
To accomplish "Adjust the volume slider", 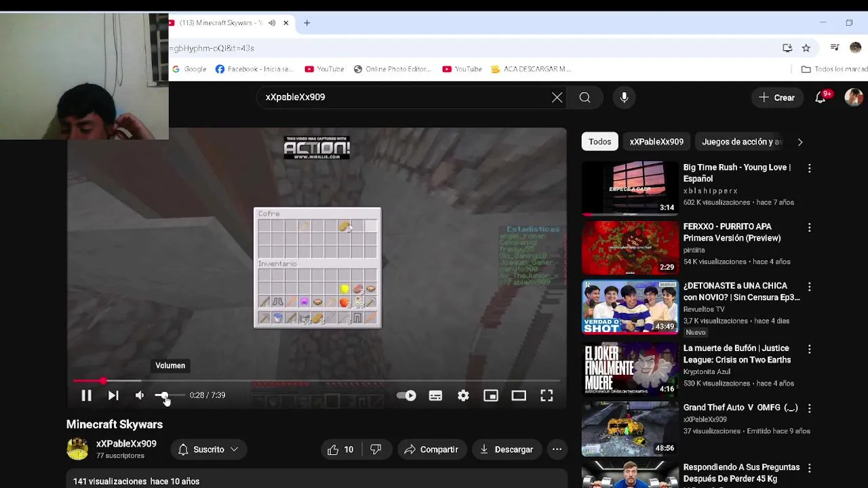I will [170, 395].
